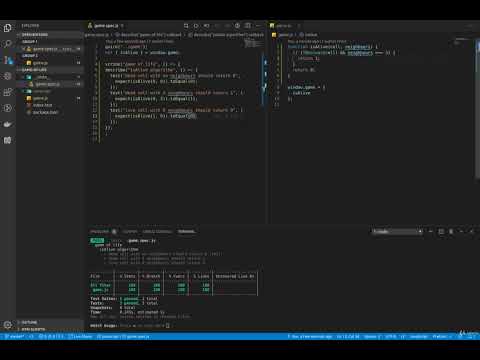The image size is (480, 360).
Task: Close the game.spec.js editor tab
Action: (122, 26)
